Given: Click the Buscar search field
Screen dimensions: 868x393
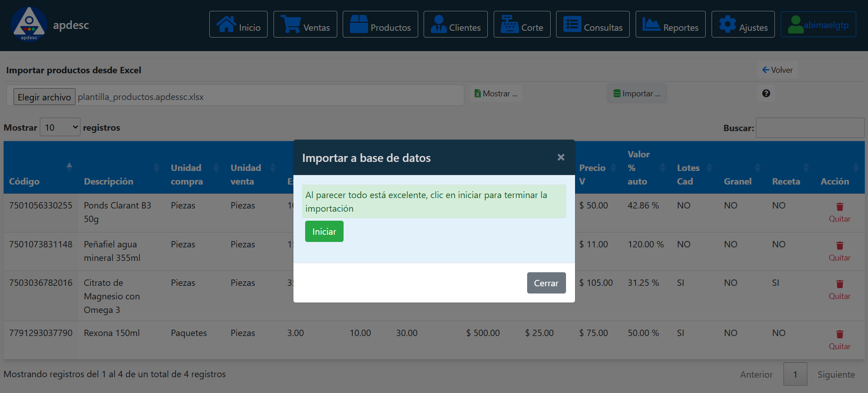Looking at the screenshot, I should (x=810, y=128).
